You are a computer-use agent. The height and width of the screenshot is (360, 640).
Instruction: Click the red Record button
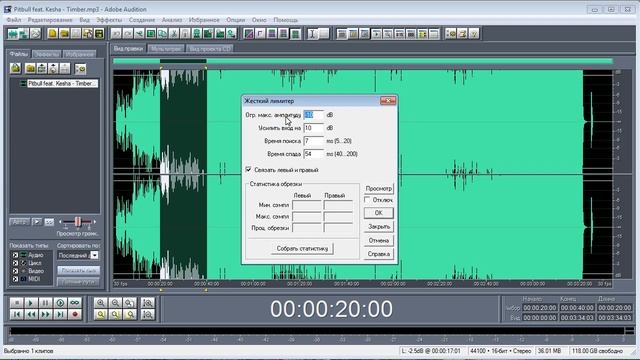(75, 314)
